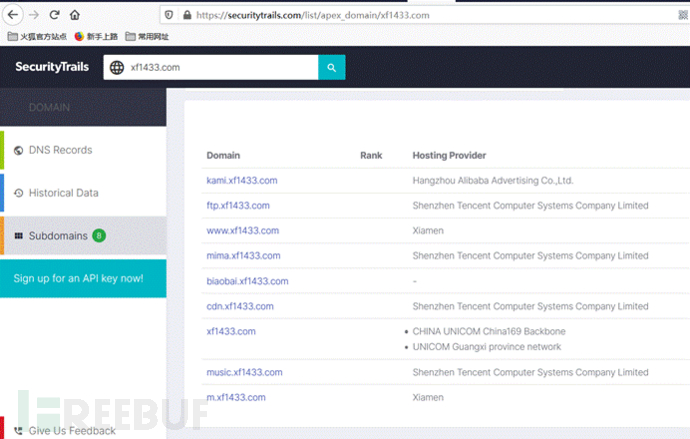This screenshot has width=690, height=439.
Task: Click the DNS Records globe icon
Action: click(x=18, y=150)
